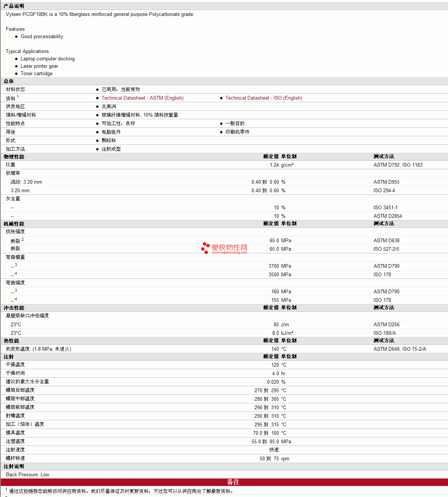Click the ISO 527-2/5 test method
This screenshot has height=497, width=448.
(x=386, y=249)
